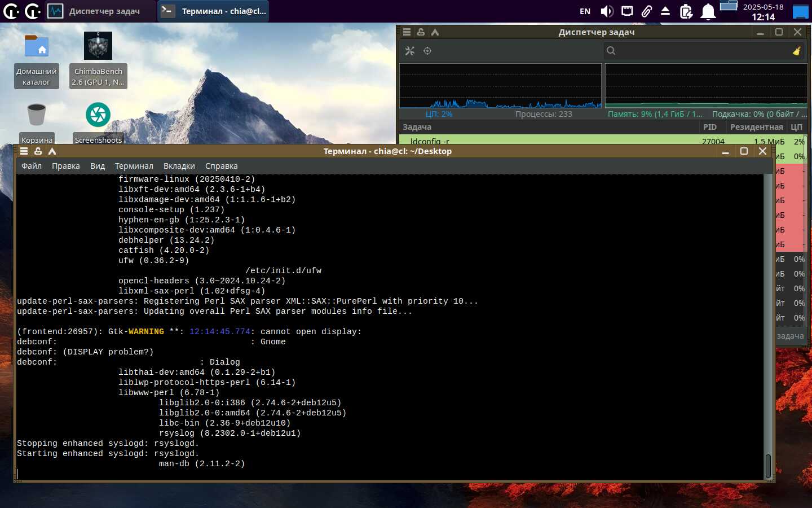The height and width of the screenshot is (508, 812).
Task: Click the EN keyboard layout indicator
Action: (x=585, y=11)
